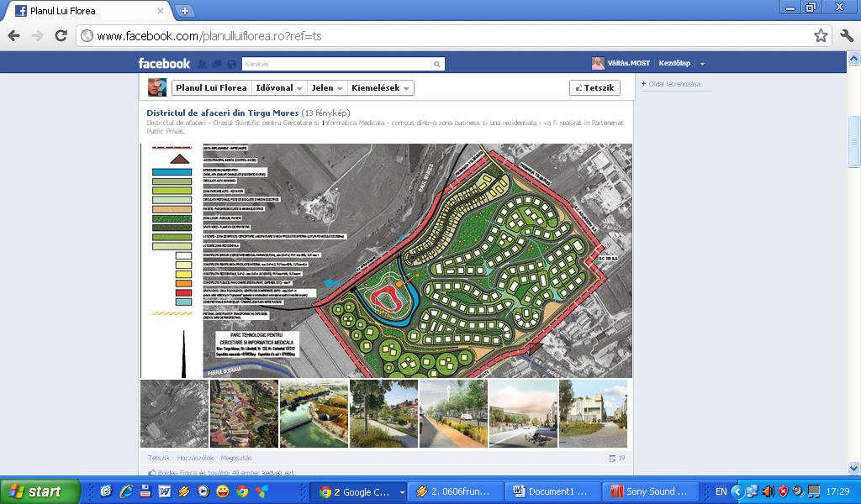Click the Tetszik like button

(594, 88)
